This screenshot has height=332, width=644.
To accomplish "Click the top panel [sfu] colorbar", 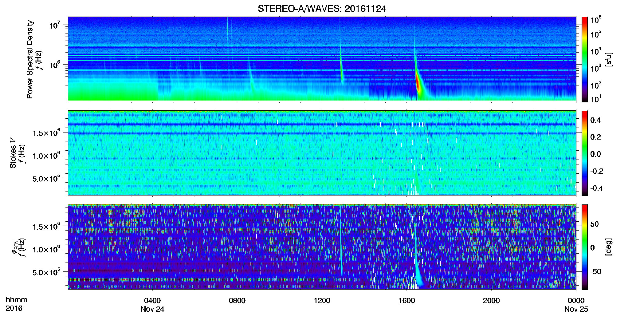I will click(585, 59).
